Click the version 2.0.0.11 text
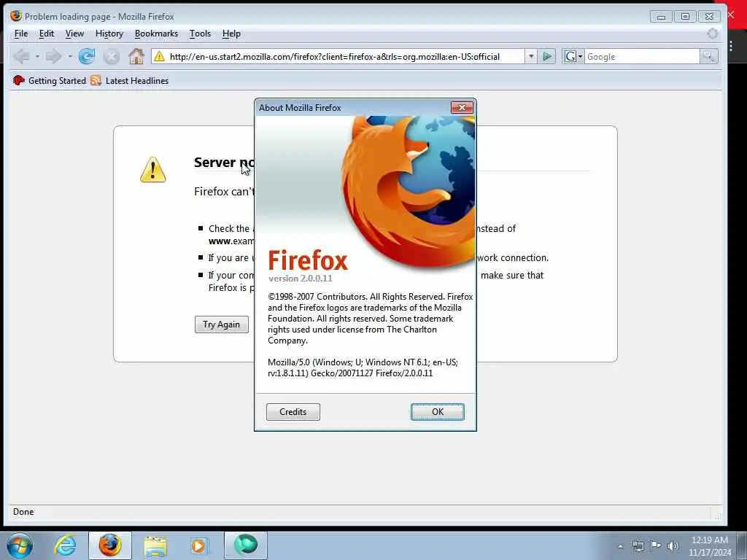Viewport: 747px width, 560px height. [x=300, y=278]
